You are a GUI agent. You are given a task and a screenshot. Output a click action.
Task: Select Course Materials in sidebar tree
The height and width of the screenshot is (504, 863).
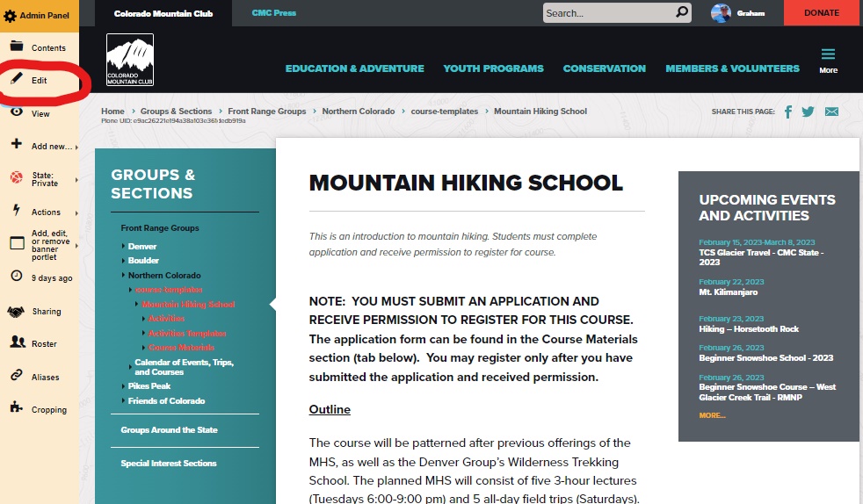coord(181,348)
